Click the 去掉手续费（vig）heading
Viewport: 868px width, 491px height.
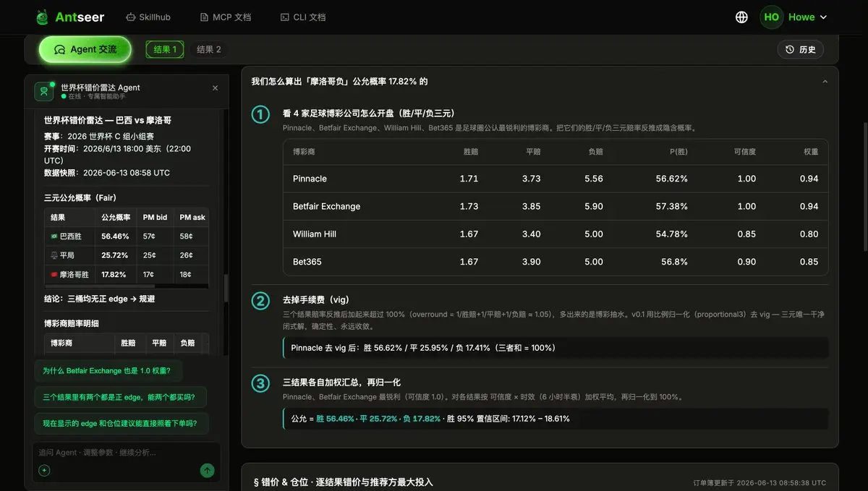[x=316, y=299]
